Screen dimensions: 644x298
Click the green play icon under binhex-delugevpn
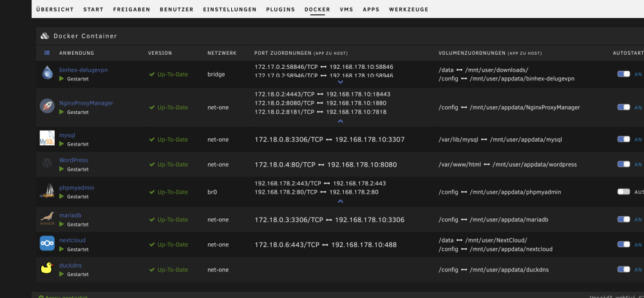62,79
